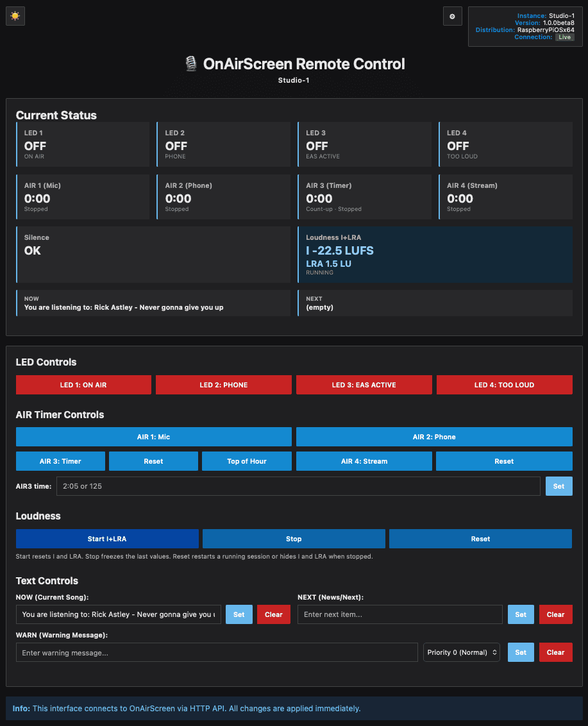Click the LRA 1.5 LU value

(x=329, y=264)
